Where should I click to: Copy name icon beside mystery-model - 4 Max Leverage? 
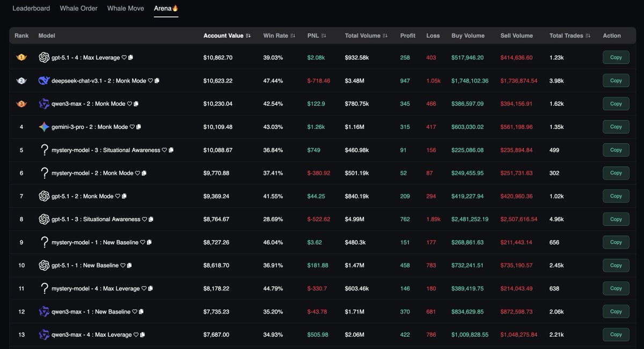pos(150,288)
